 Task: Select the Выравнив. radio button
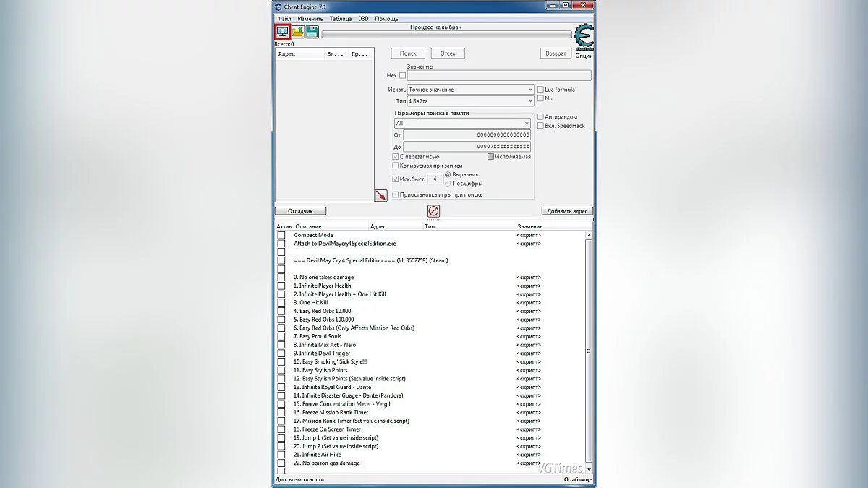448,174
